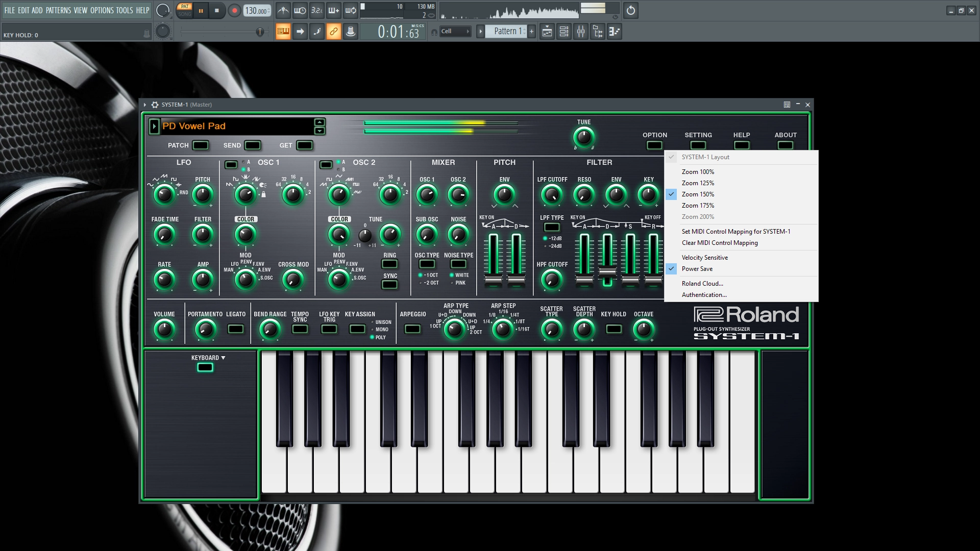This screenshot has height=551, width=980.
Task: Select Zoom 125% from option menu
Action: [x=741, y=183]
